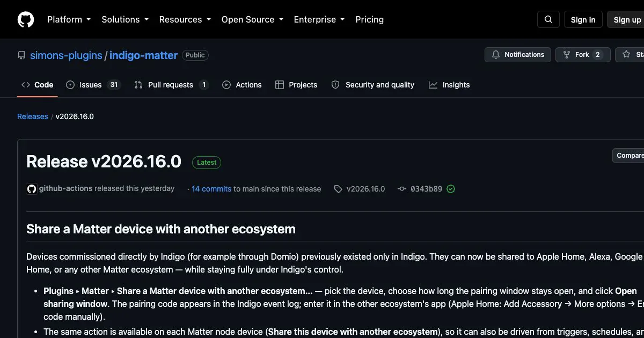Switch to the Issues tab
Image resolution: width=644 pixels, height=338 pixels.
[93, 85]
